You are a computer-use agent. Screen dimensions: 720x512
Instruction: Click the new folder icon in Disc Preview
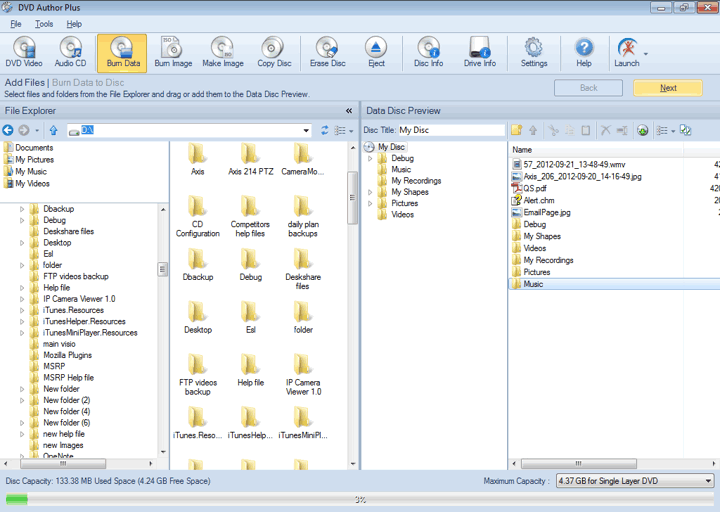point(517,130)
